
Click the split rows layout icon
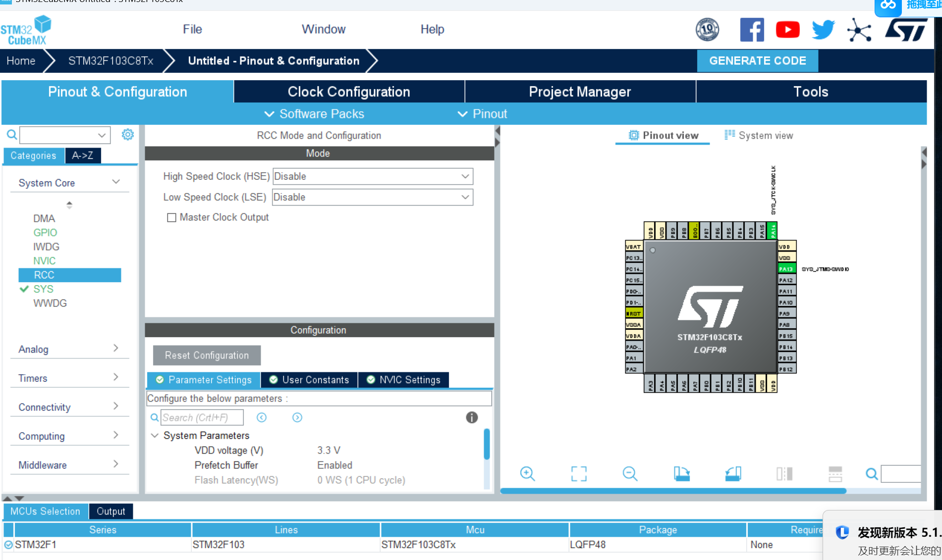(835, 474)
